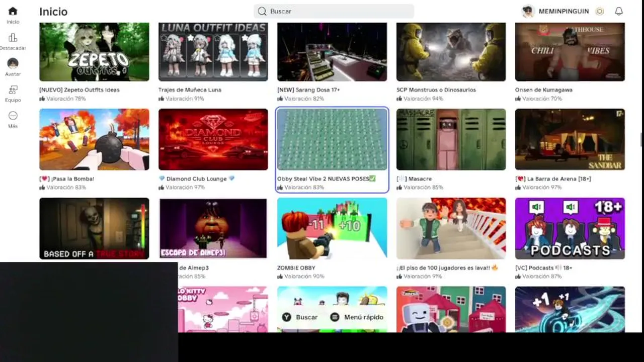Open Obby Steal Vibe 2 thumbnail
644x362 pixels.
pos(332,139)
